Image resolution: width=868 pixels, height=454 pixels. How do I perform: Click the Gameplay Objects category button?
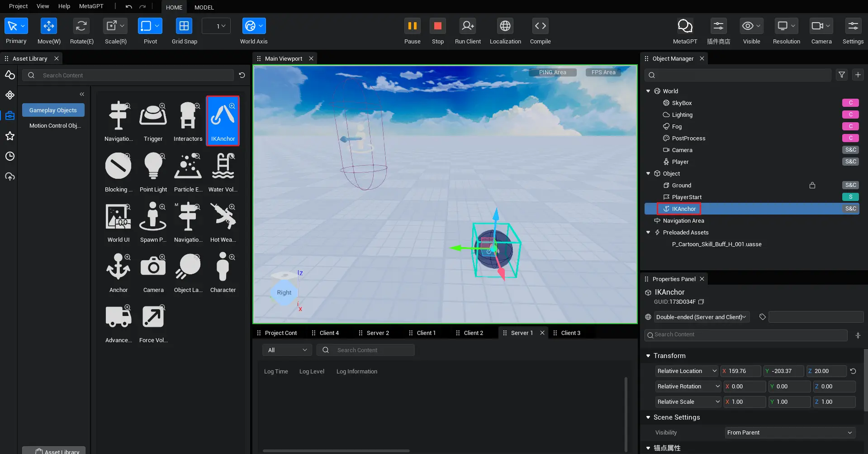pos(53,110)
